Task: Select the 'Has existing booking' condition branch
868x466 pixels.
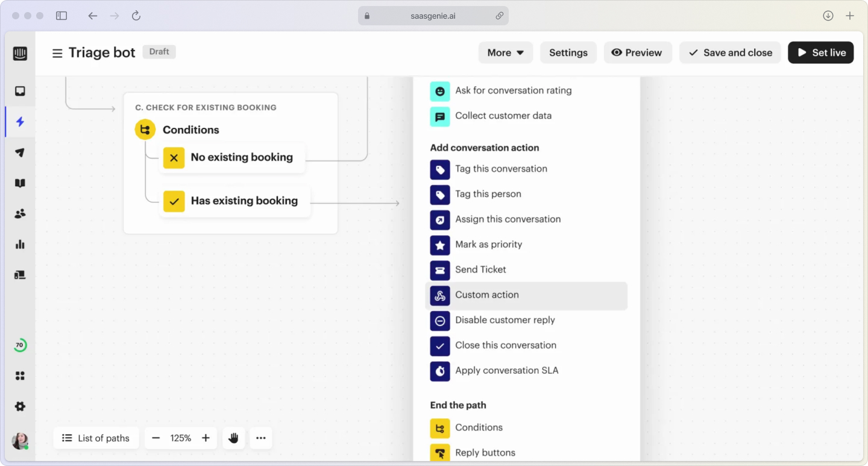Action: point(235,200)
